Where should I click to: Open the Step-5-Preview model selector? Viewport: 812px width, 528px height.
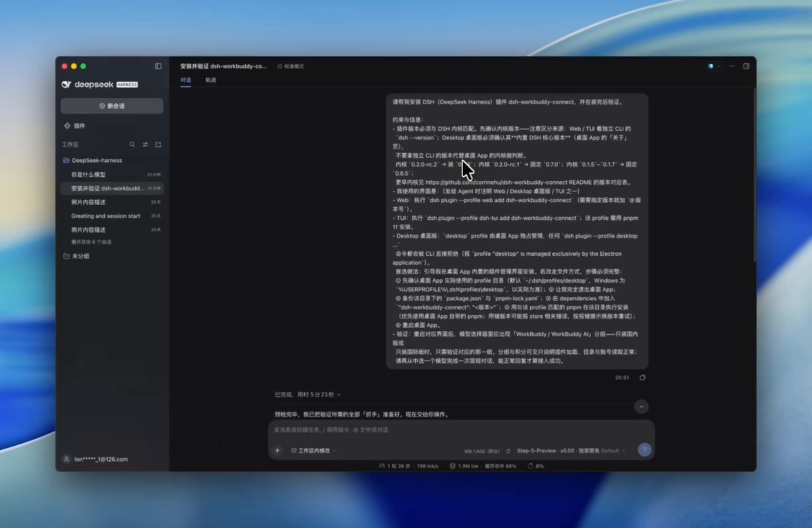click(x=572, y=450)
